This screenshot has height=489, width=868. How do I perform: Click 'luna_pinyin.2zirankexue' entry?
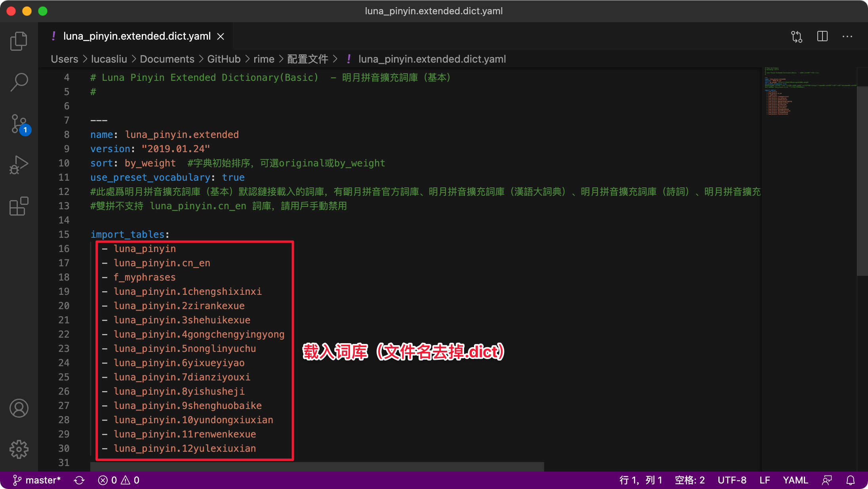coord(179,306)
